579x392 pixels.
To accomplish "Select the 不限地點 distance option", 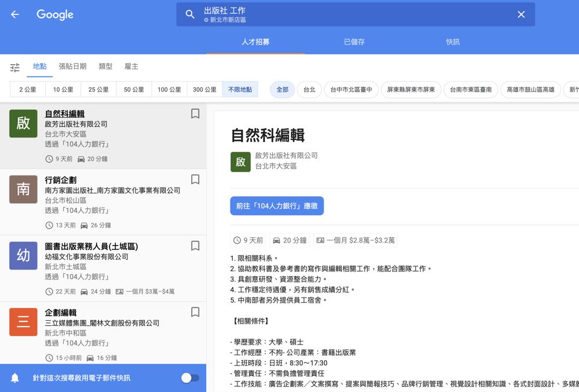I will click(x=240, y=90).
